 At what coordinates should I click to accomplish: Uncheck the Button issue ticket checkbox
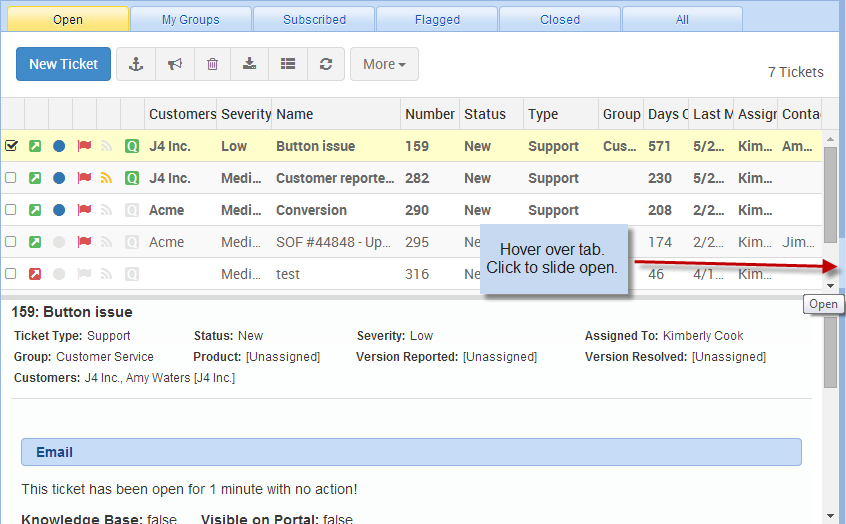point(11,146)
